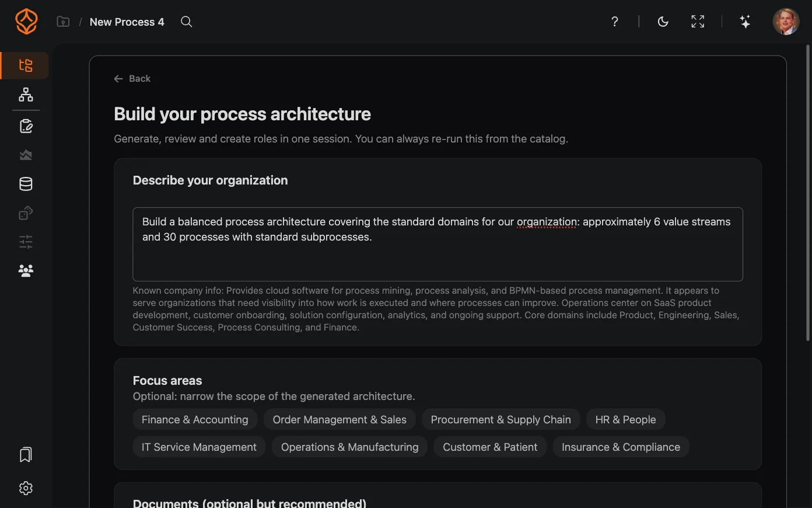Select Customer & Patient chip
The height and width of the screenshot is (508, 812).
click(490, 447)
